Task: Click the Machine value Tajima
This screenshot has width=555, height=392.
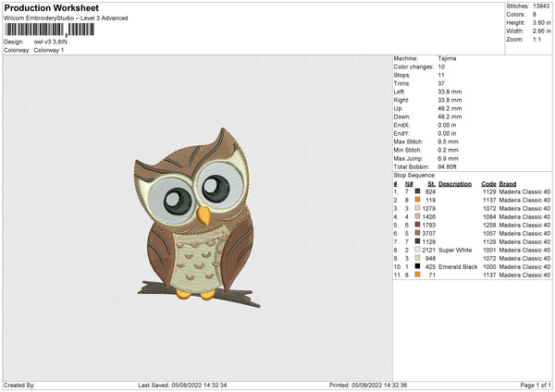Action: [x=447, y=58]
